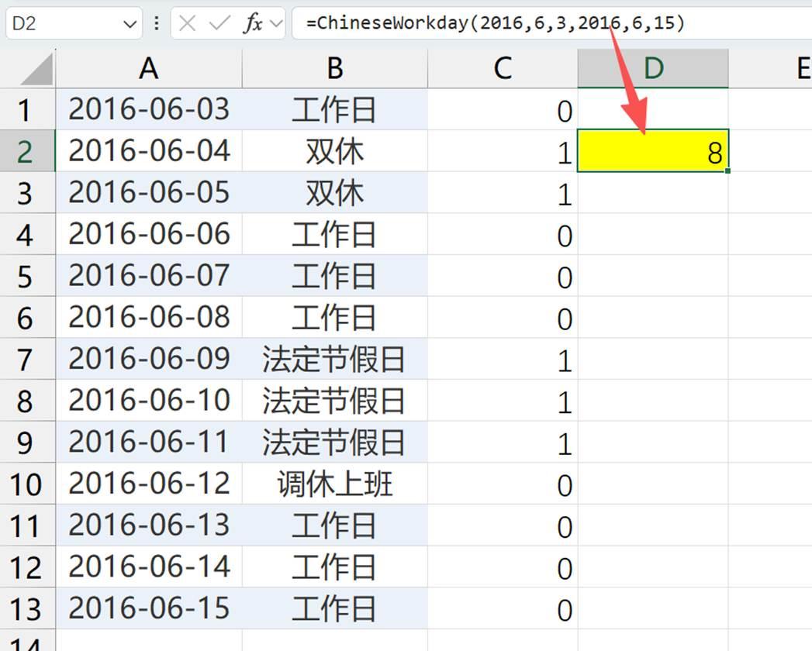Image resolution: width=812 pixels, height=651 pixels.
Task: Select column C header
Action: click(503, 68)
